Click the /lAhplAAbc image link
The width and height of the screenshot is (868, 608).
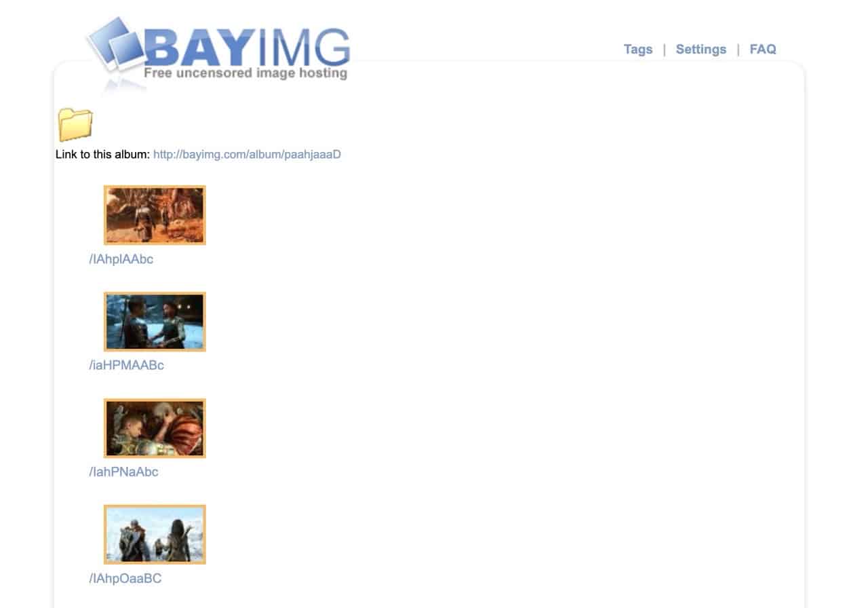(121, 259)
